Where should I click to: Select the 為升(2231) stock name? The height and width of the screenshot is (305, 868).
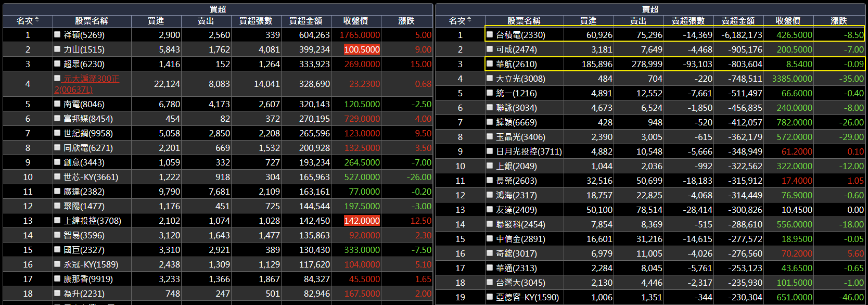[x=84, y=294]
